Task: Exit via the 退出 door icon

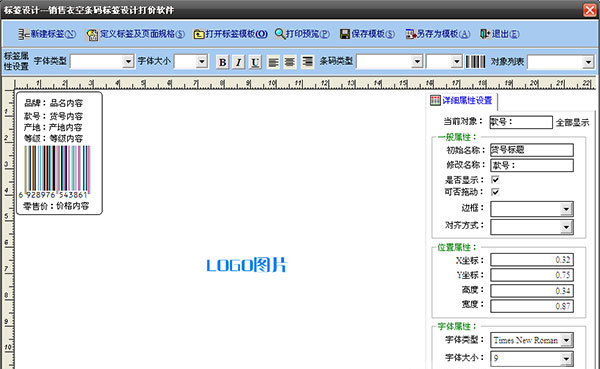Action: coord(485,34)
